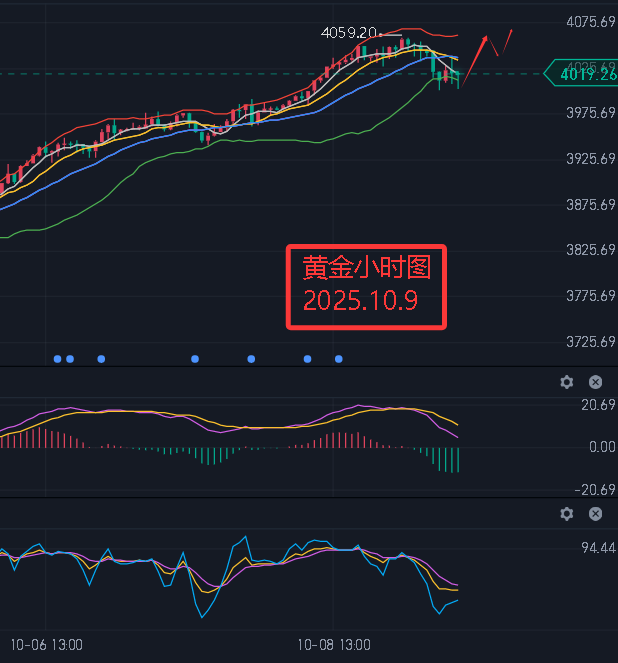Click the 10-06 13:00 time axis label

(46, 645)
